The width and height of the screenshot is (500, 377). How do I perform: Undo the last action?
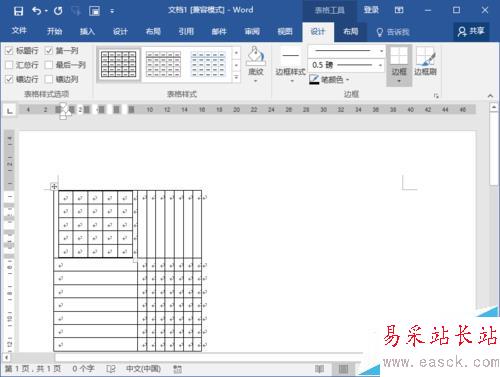coord(36,11)
